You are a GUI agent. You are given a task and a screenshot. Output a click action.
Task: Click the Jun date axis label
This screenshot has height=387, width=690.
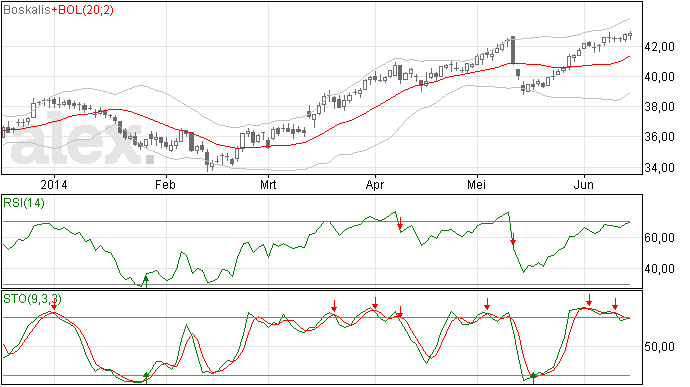[x=584, y=184]
